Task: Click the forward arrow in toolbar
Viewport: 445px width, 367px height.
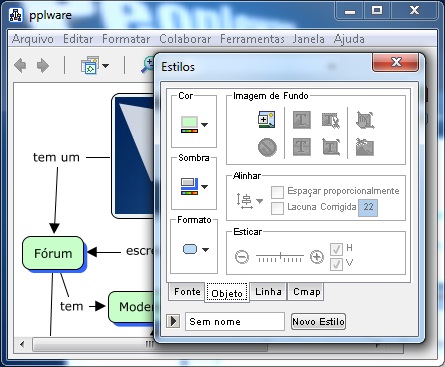Action: point(43,65)
